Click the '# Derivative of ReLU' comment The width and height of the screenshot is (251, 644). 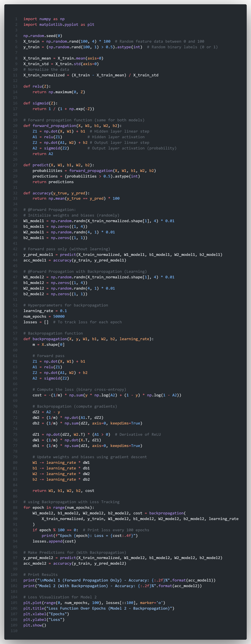coord(138,435)
